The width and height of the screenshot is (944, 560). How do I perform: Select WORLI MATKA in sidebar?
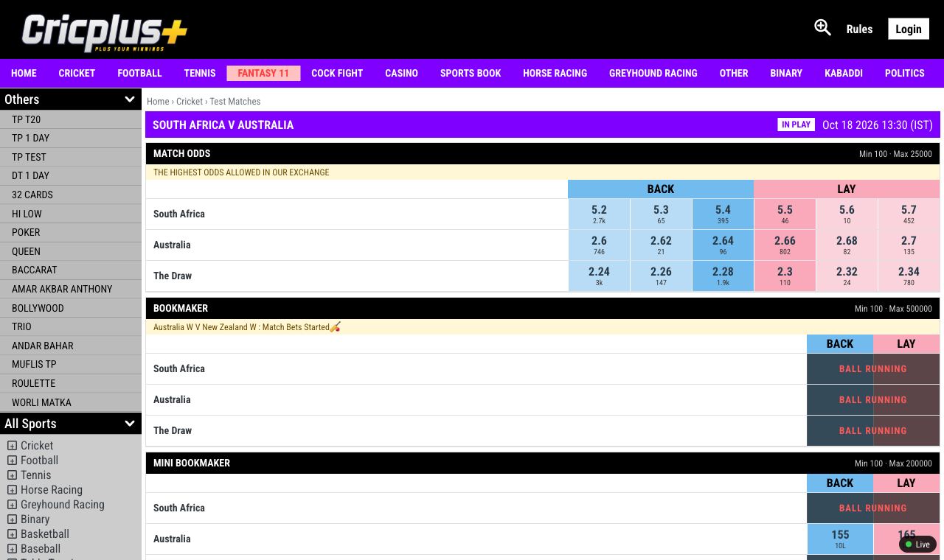[x=71, y=402]
